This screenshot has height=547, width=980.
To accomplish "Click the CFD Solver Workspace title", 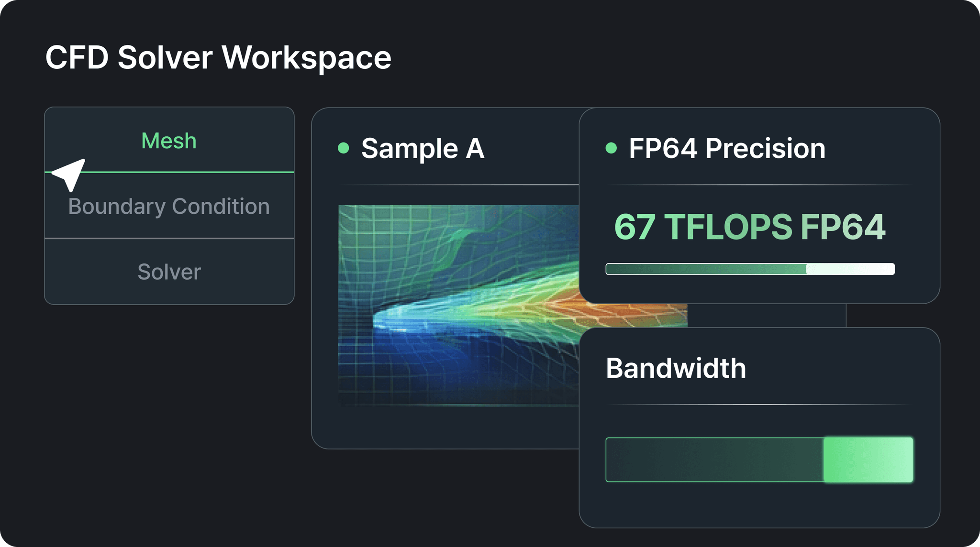I will [x=218, y=57].
